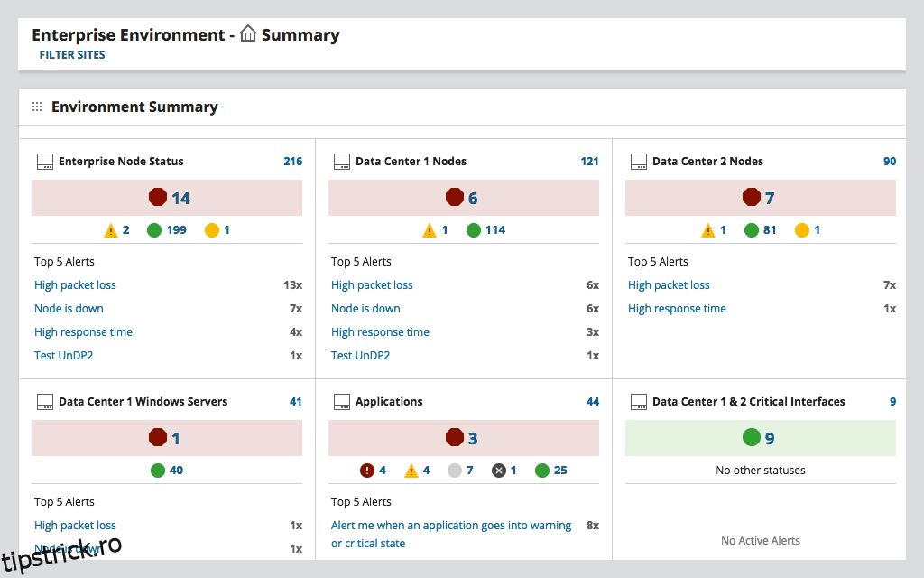Click the Critical Interfaces tile icon
The width and height of the screenshot is (924, 578).
click(640, 402)
